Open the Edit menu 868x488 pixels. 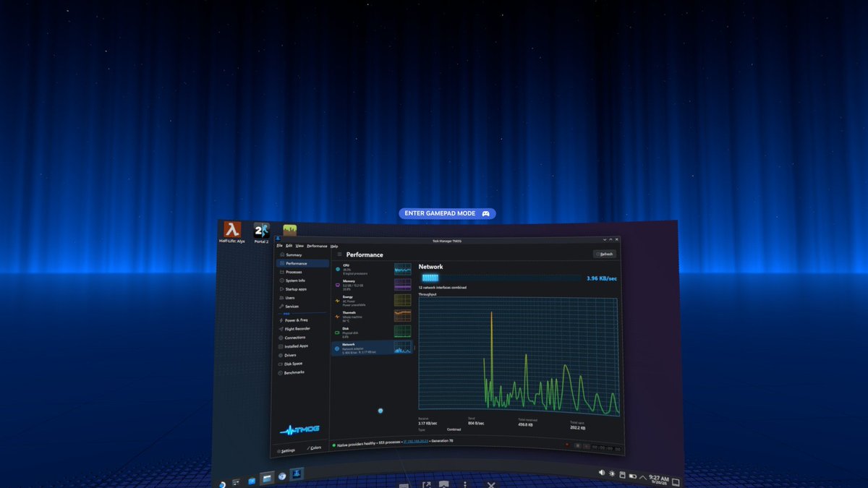point(289,246)
